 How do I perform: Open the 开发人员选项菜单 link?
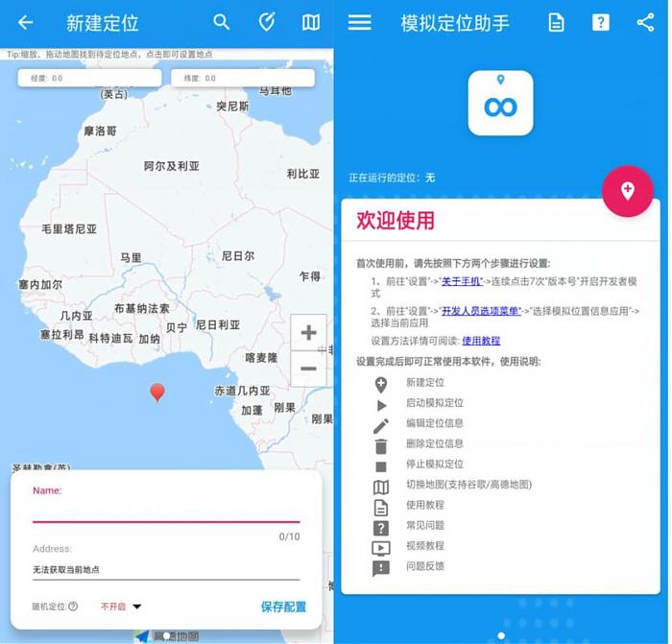(x=480, y=310)
